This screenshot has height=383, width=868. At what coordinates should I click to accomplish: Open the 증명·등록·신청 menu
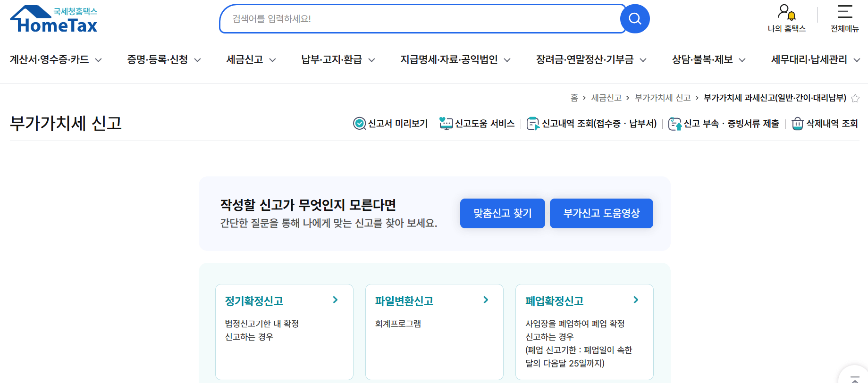pos(158,59)
